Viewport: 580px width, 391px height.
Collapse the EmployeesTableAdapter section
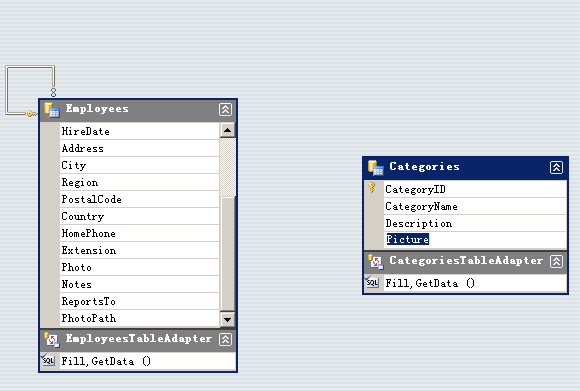(225, 339)
